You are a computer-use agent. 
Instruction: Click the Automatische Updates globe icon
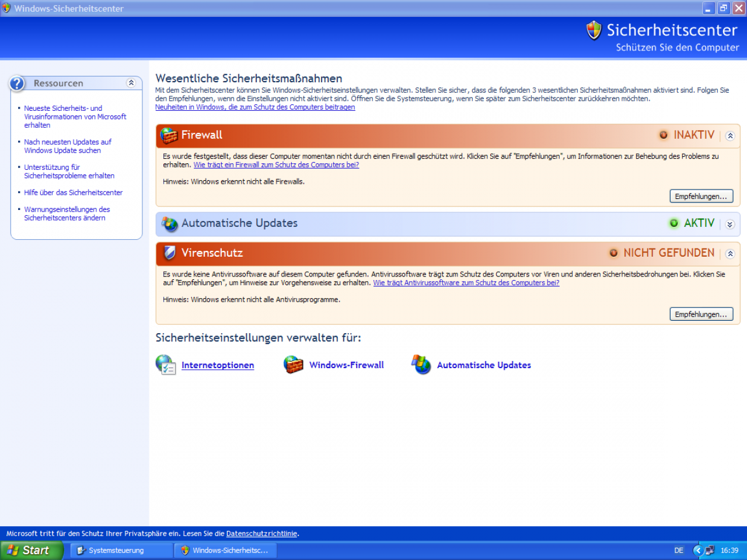[x=169, y=223]
